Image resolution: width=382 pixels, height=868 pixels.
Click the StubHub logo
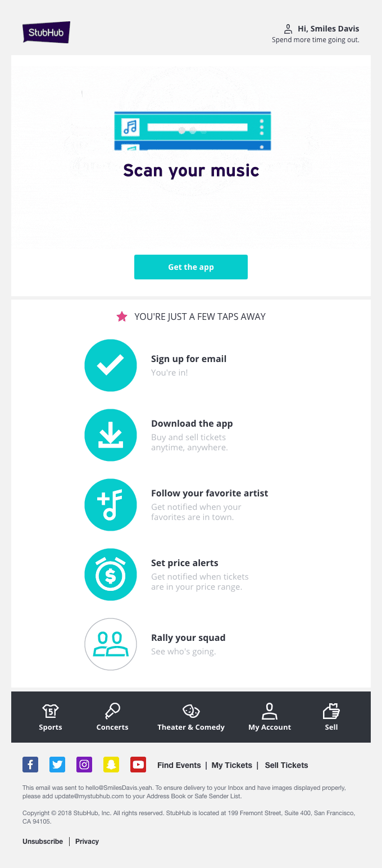click(46, 32)
